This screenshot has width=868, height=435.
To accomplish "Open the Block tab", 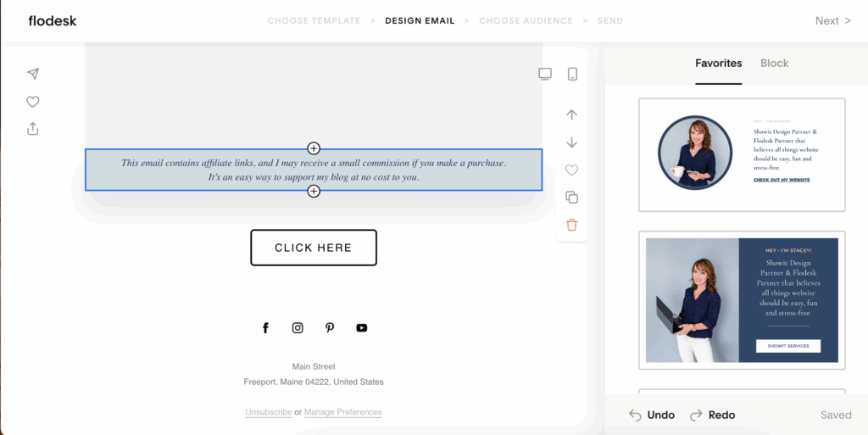I will tap(774, 64).
